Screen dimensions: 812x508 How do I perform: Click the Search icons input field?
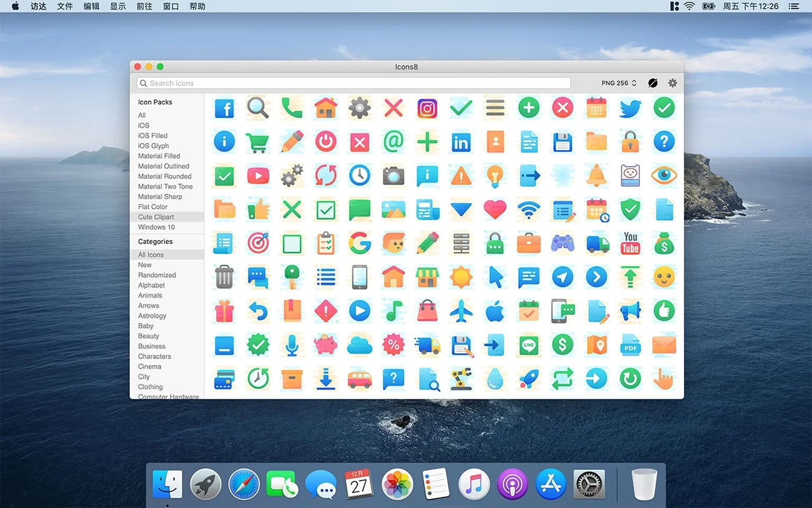pos(353,82)
